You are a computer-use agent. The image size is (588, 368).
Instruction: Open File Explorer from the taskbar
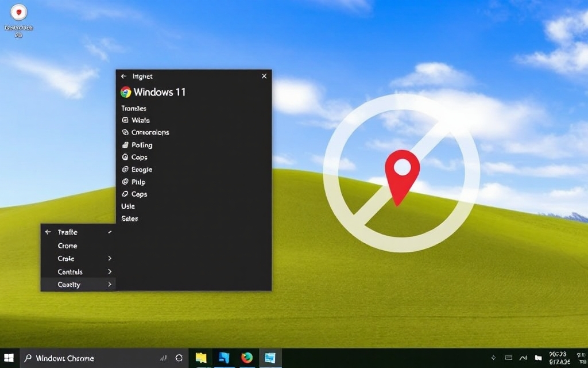[201, 358]
